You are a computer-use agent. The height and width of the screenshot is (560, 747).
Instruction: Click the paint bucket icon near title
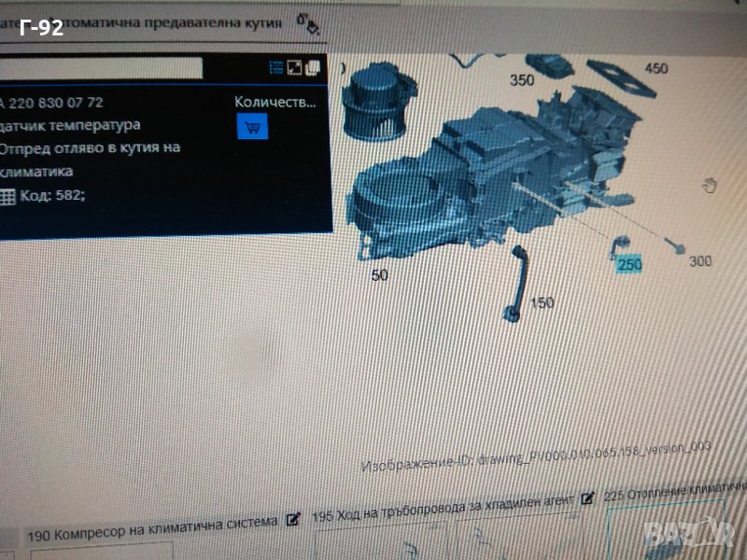pos(306,22)
